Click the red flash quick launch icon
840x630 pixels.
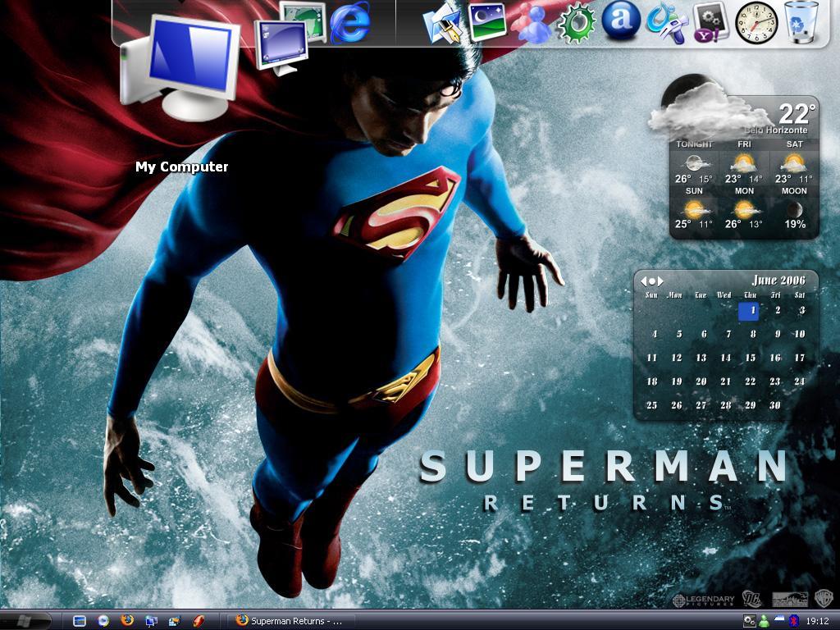pyautogui.click(x=199, y=621)
